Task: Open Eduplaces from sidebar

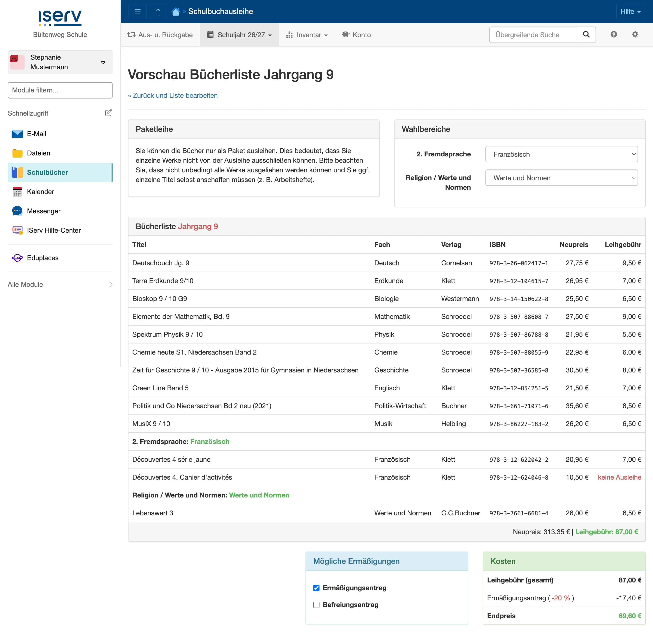Action: [43, 258]
